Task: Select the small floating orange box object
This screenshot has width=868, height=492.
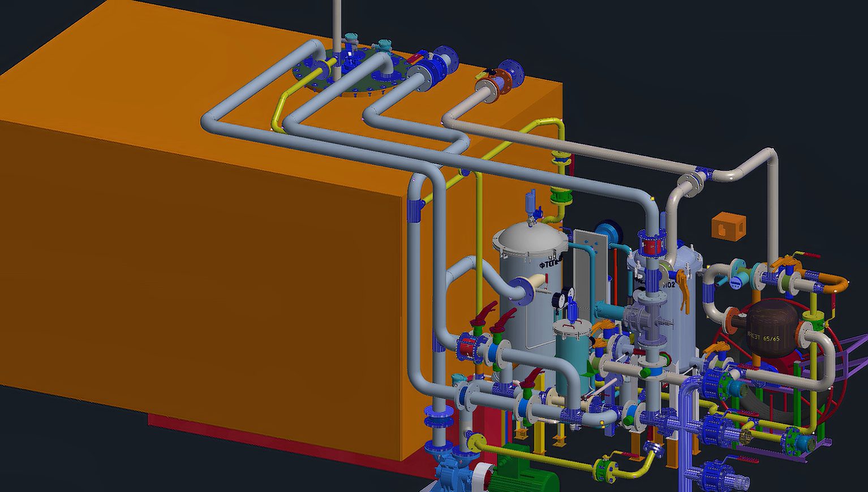Action: point(728,226)
